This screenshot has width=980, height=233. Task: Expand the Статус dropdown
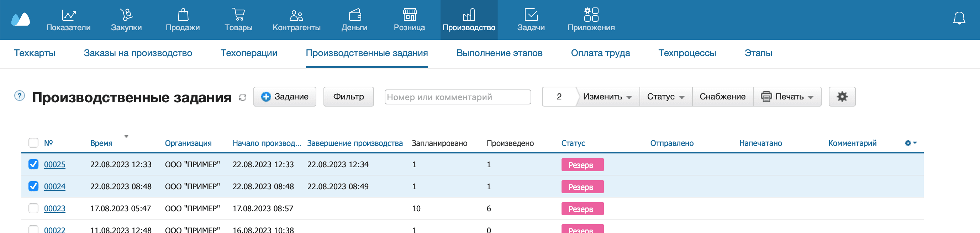click(x=666, y=96)
